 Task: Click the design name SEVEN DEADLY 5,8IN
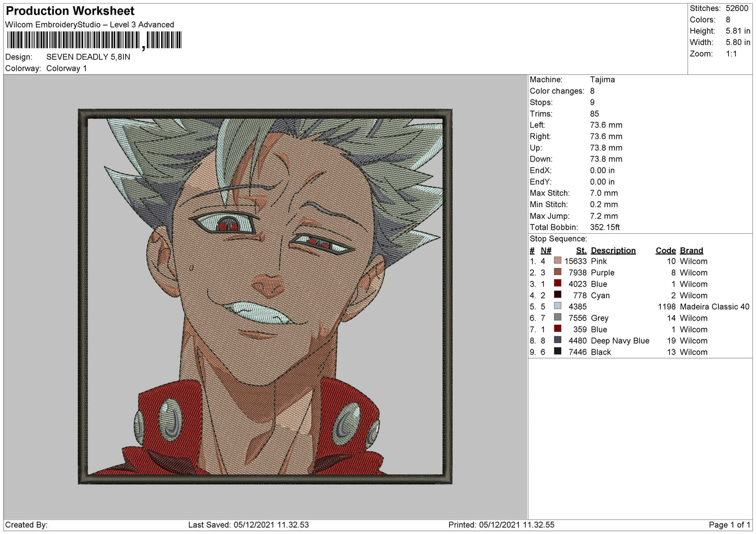tap(88, 57)
